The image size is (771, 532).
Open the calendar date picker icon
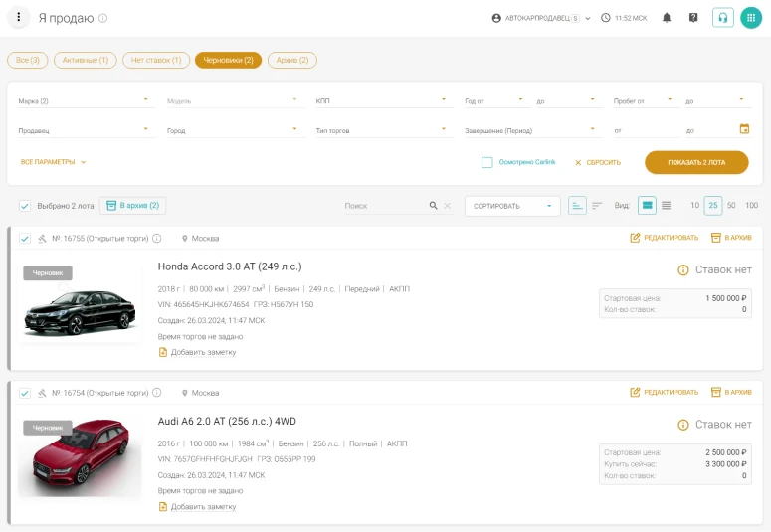point(744,129)
